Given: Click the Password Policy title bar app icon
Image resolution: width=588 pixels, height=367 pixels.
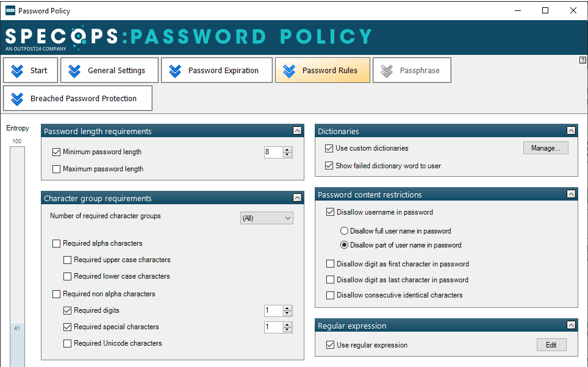Looking at the screenshot, I should [x=10, y=10].
